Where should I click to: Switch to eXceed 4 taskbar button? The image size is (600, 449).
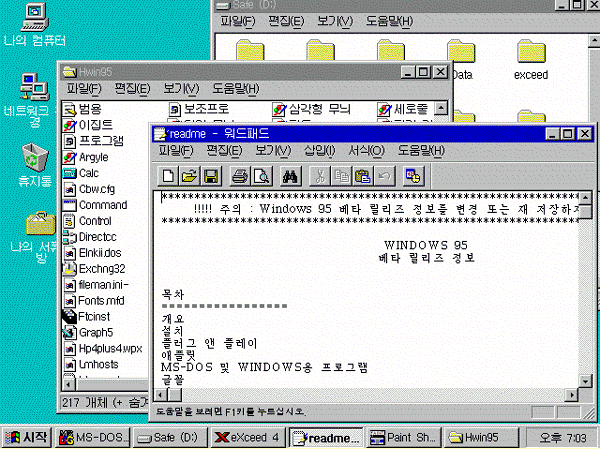tap(248, 437)
